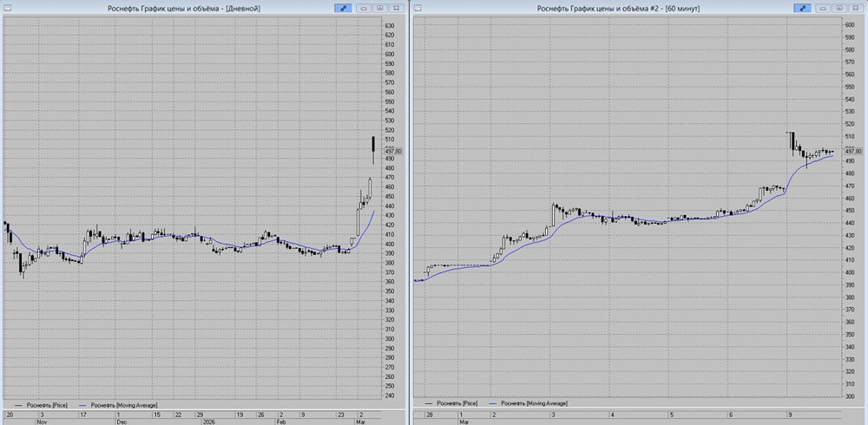868x425 pixels.
Task: Select 'Роснефть [Moving Average]' legend in the 60-minute chart
Action: (x=529, y=403)
